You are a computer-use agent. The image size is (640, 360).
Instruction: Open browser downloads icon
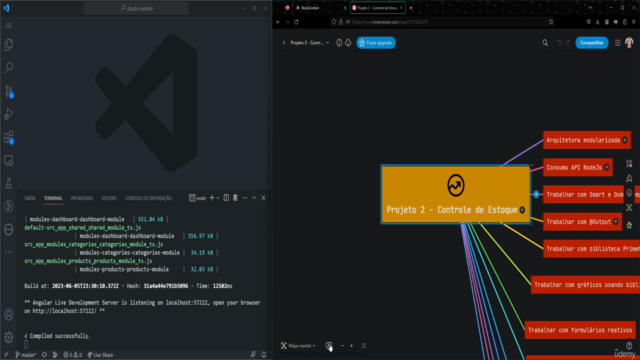click(x=598, y=22)
